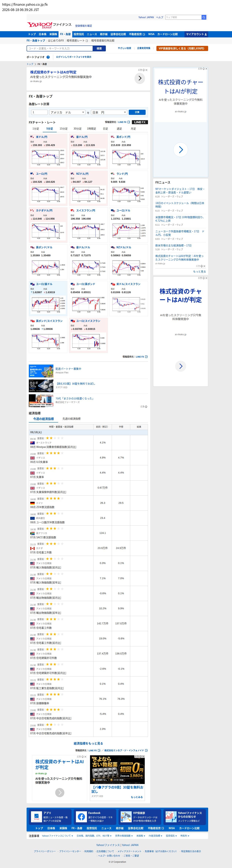This screenshot has height=868, width=232.
Task: Open the 米ドル/円 chart thumbnail
Action: point(48,158)
